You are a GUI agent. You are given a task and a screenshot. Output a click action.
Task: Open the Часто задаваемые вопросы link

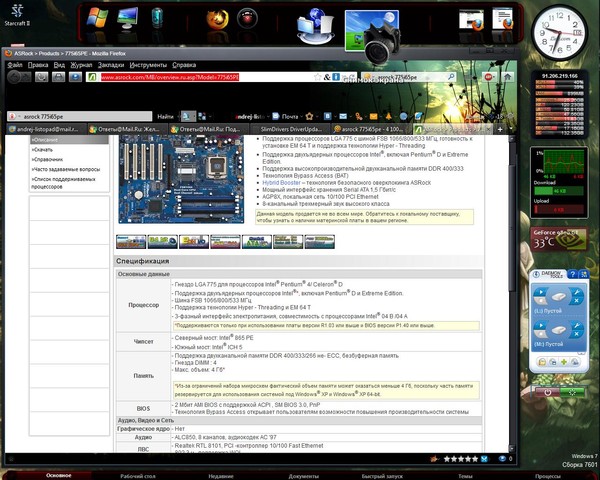(x=65, y=169)
